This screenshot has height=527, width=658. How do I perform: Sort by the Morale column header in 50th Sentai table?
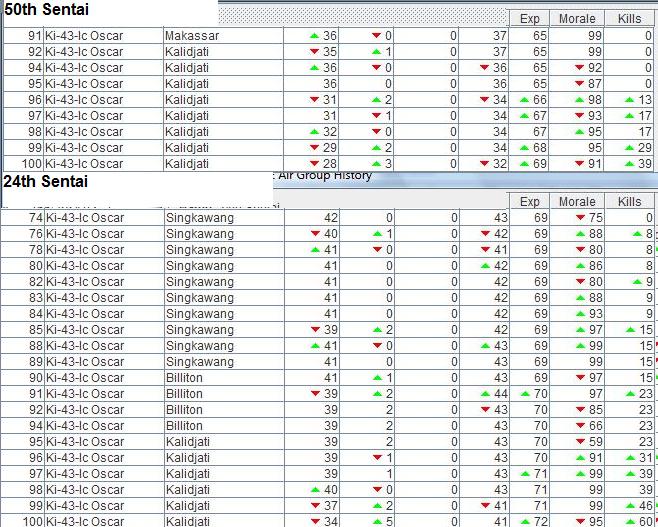[x=577, y=18]
